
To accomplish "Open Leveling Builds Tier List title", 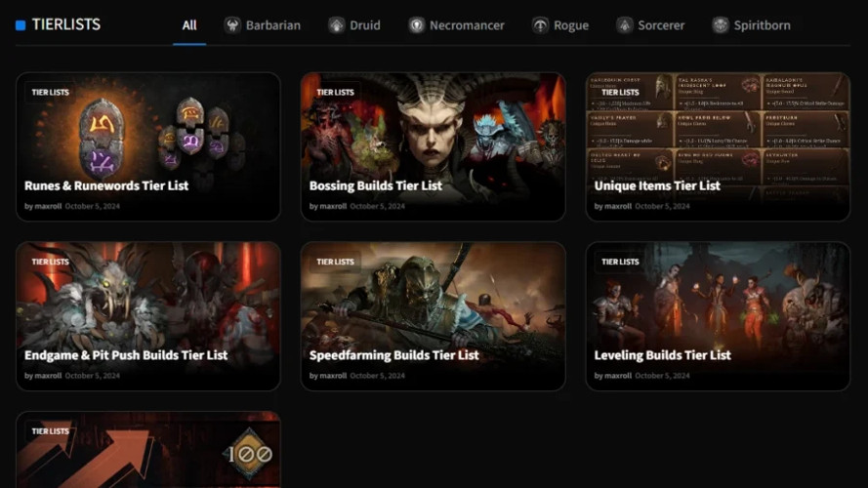I will pos(662,355).
